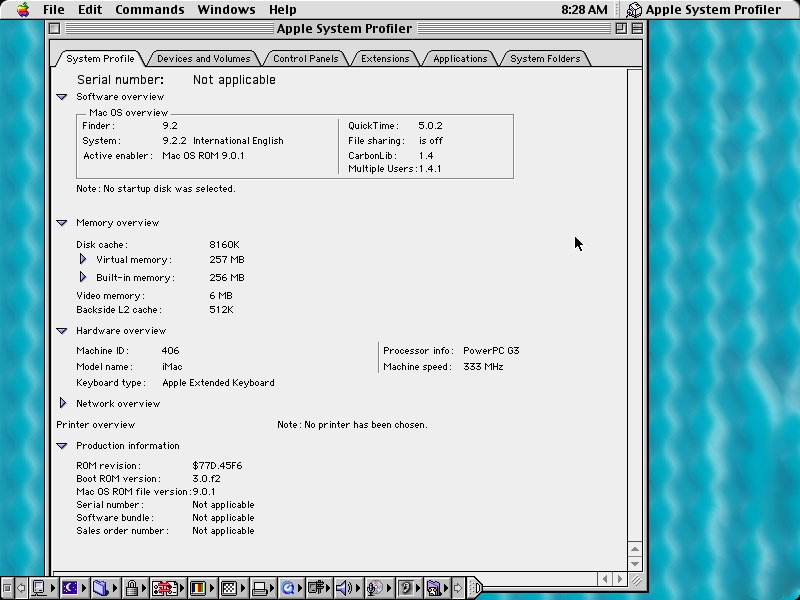The height and width of the screenshot is (600, 800).
Task: Collapse Production information section
Action: (x=62, y=446)
